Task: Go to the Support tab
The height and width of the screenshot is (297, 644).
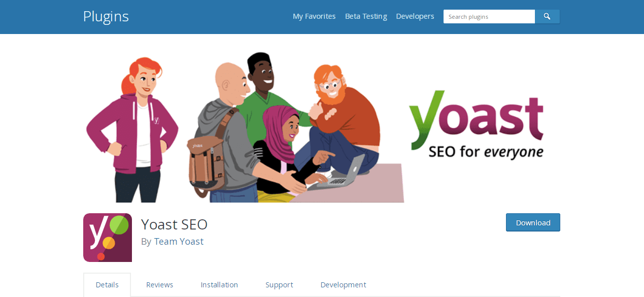Action: [x=279, y=285]
